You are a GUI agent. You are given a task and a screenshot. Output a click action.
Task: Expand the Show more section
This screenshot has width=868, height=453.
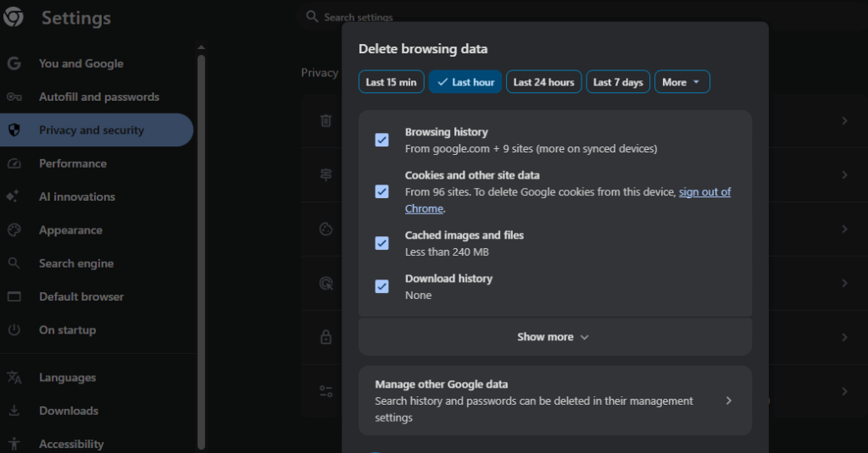[554, 337]
